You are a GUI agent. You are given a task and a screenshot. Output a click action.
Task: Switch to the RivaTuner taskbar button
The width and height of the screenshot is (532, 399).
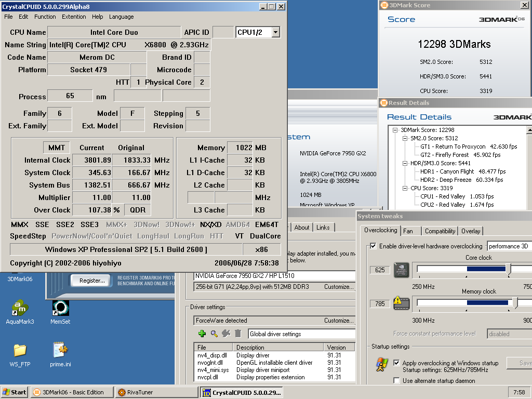(156, 392)
